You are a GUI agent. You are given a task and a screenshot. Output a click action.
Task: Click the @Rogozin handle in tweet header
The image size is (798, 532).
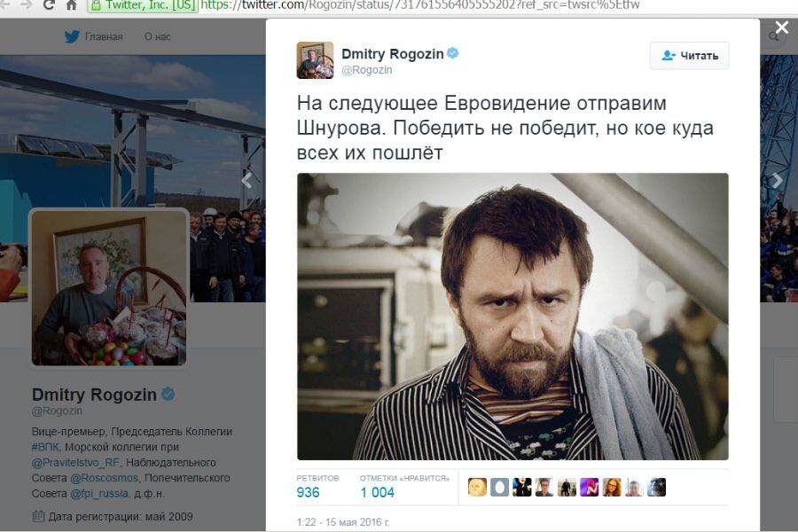click(x=366, y=70)
